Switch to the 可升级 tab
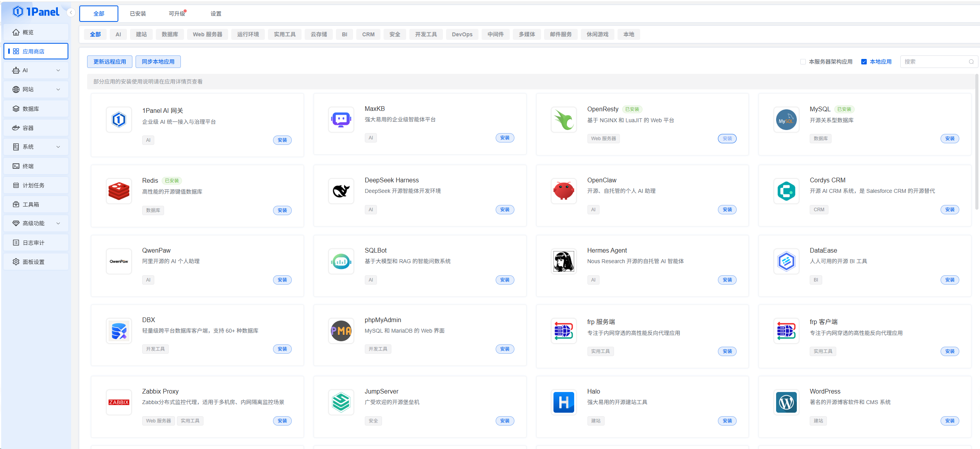 [177, 14]
